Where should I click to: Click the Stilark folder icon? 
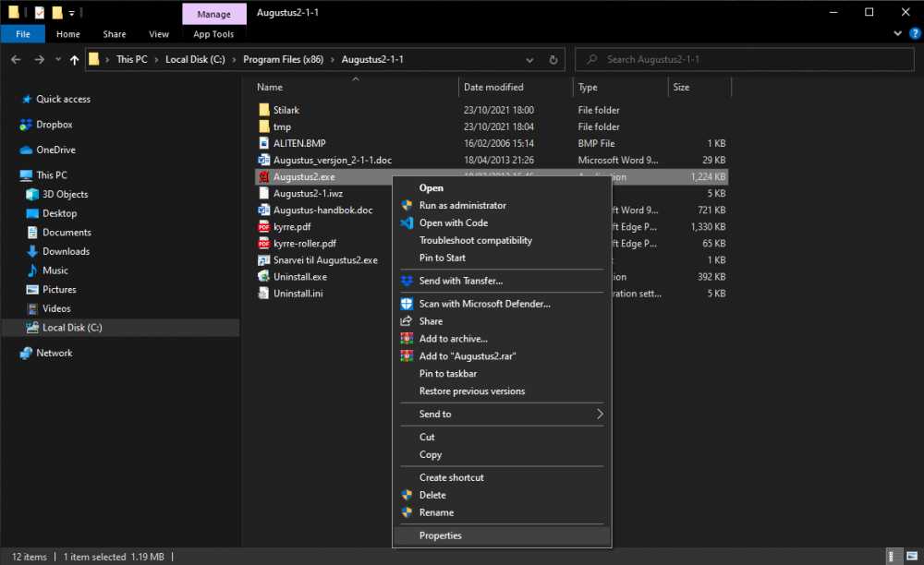point(263,110)
